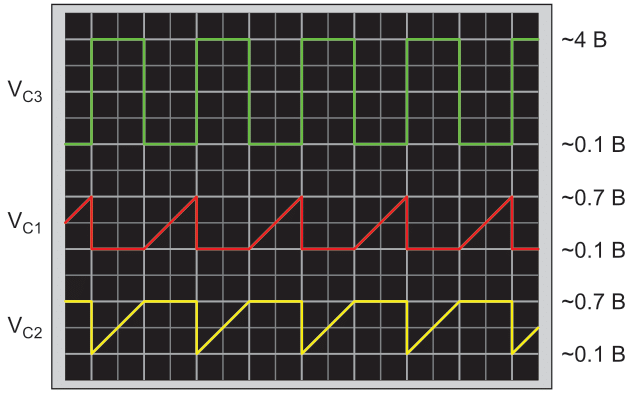Select the ~4 B voltage label
630x394 pixels.
pyautogui.click(x=584, y=40)
